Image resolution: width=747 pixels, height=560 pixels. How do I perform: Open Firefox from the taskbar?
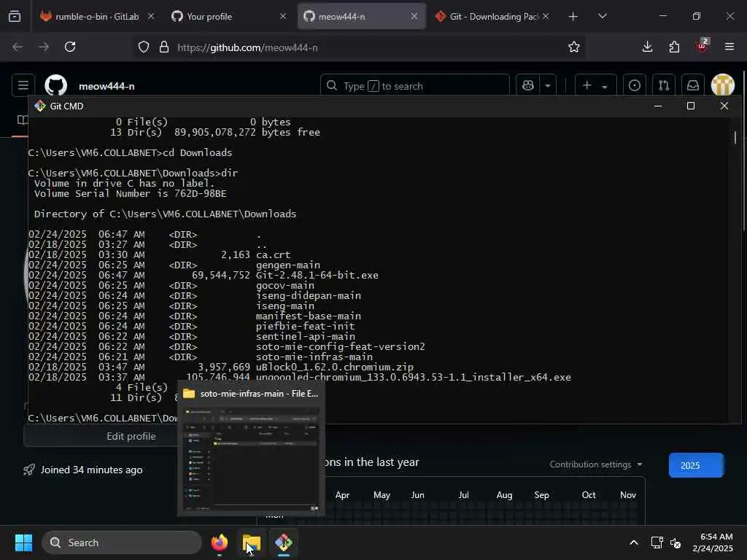click(x=220, y=542)
